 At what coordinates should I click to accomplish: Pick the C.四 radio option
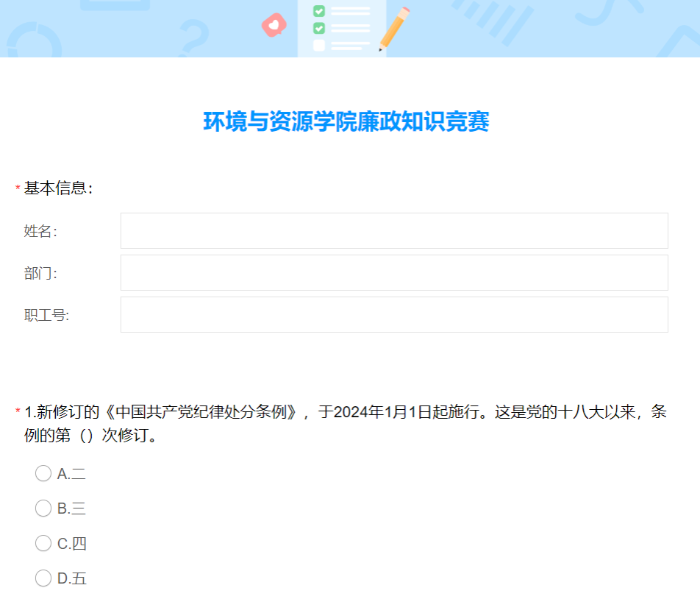click(x=43, y=543)
